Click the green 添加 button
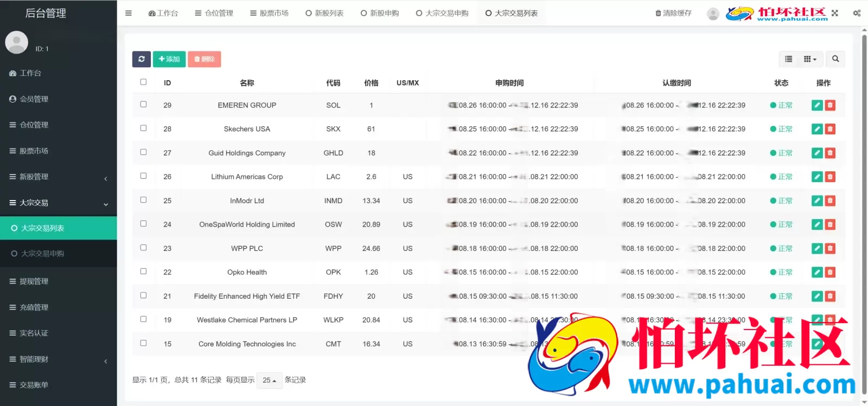868x406 pixels. pos(169,59)
